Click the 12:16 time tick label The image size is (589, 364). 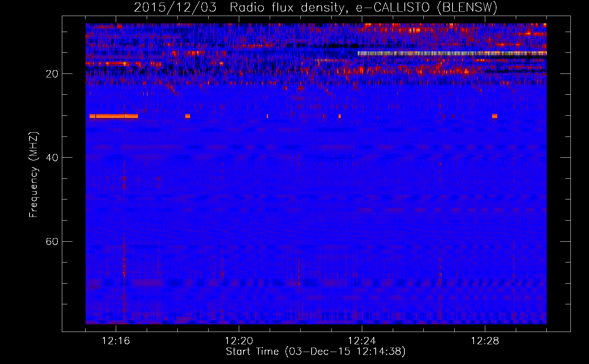pos(116,341)
